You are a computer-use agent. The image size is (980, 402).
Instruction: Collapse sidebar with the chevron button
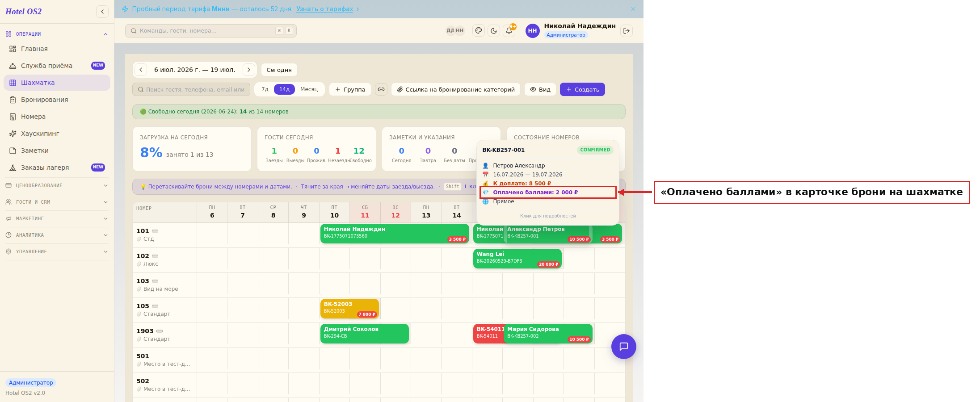coord(102,12)
